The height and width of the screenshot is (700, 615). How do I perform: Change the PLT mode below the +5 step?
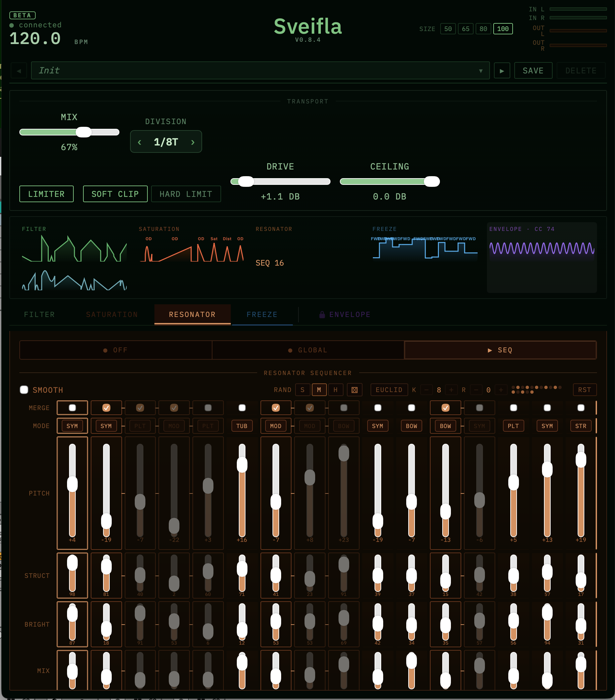513,426
